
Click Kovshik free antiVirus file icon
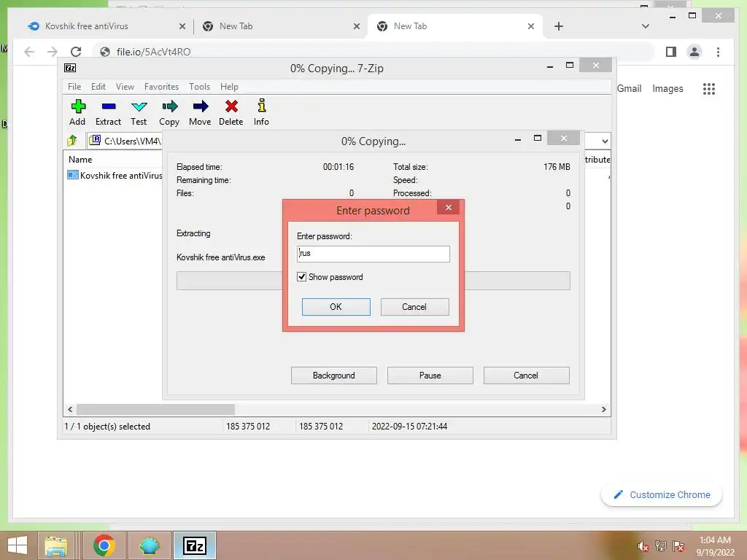pyautogui.click(x=72, y=175)
